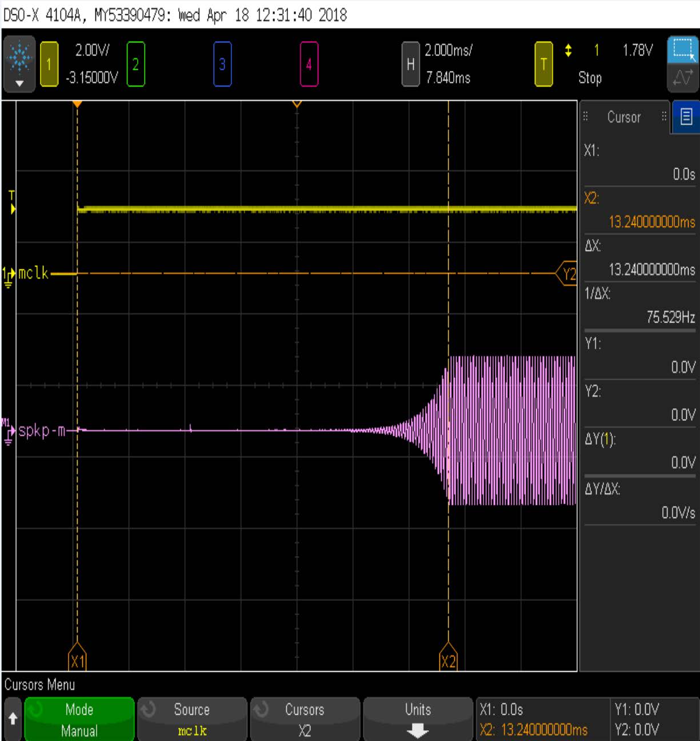Open the horizontal H timebase settings
This screenshot has height=741, width=700.
tap(410, 64)
